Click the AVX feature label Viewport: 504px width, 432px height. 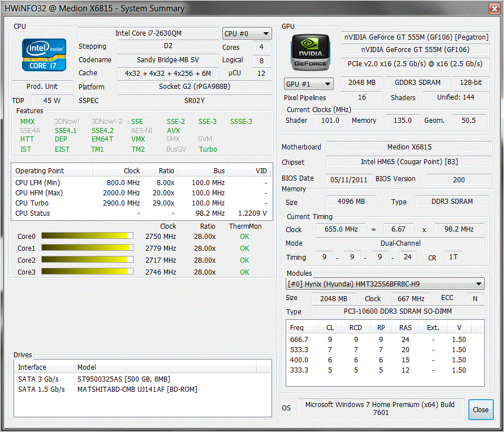point(174,131)
